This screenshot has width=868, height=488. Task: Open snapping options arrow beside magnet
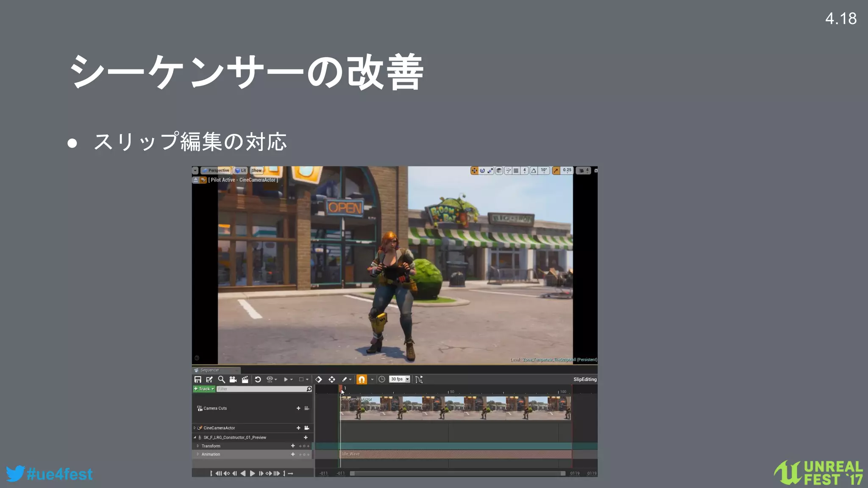tap(372, 380)
